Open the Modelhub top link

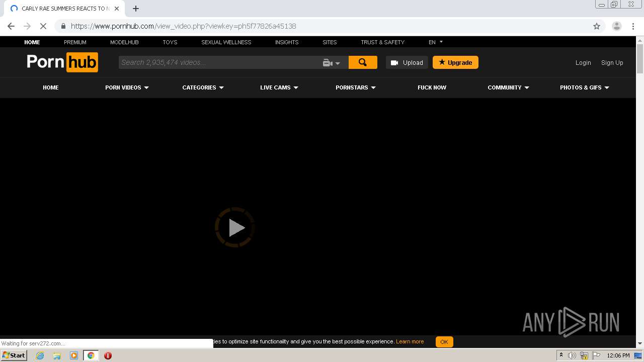tap(124, 42)
